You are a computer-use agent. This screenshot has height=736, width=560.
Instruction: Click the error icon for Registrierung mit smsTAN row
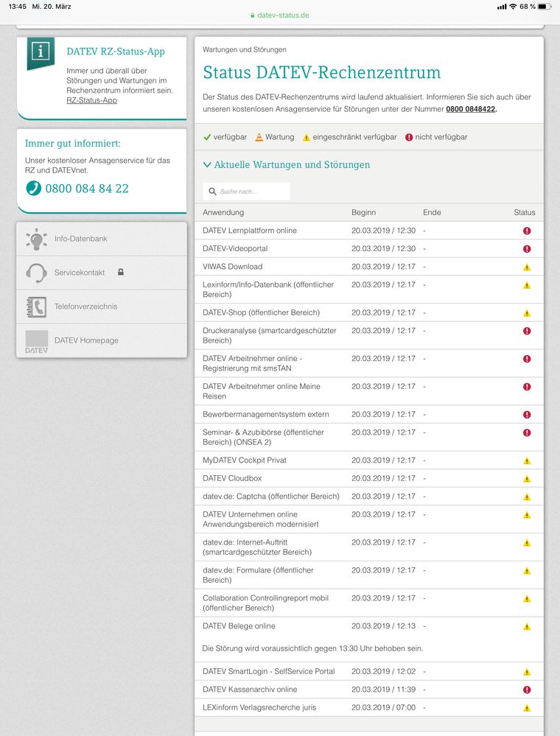click(x=527, y=359)
